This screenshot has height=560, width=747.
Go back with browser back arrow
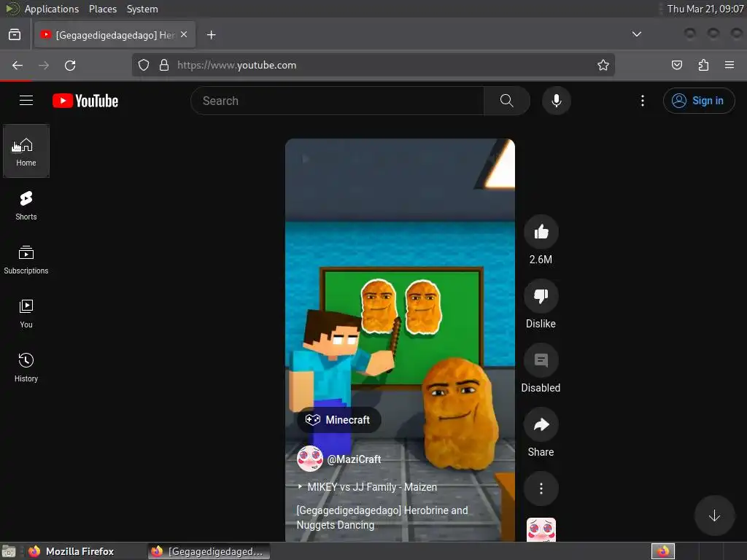tap(18, 65)
